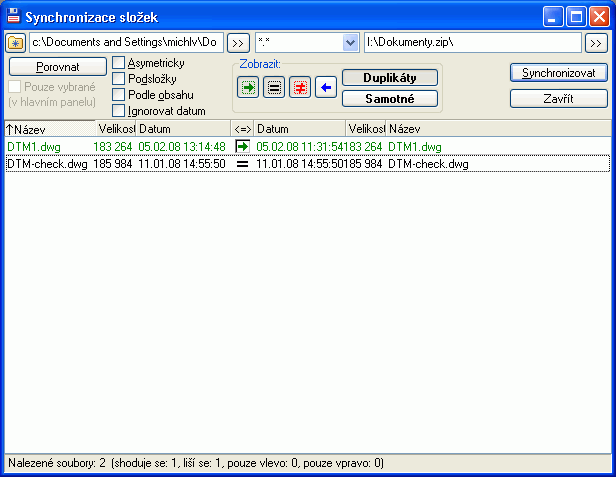Click the floppy disk title bar icon
616x477 pixels.
[x=13, y=16]
